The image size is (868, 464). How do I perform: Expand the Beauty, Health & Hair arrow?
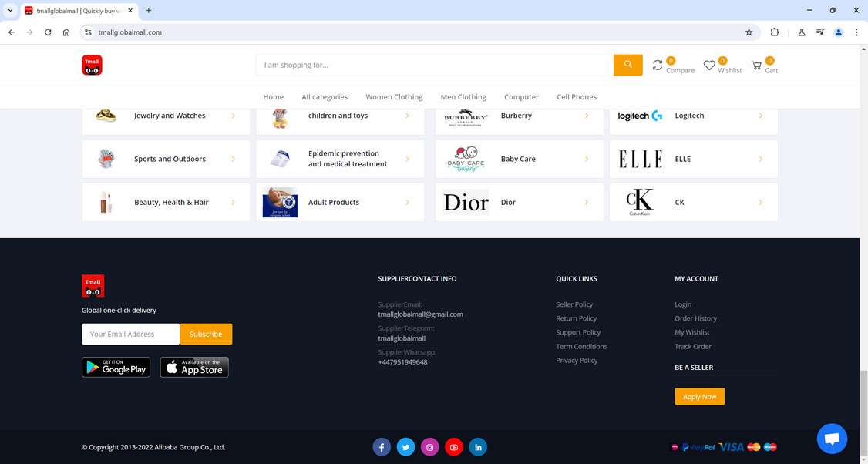point(233,203)
